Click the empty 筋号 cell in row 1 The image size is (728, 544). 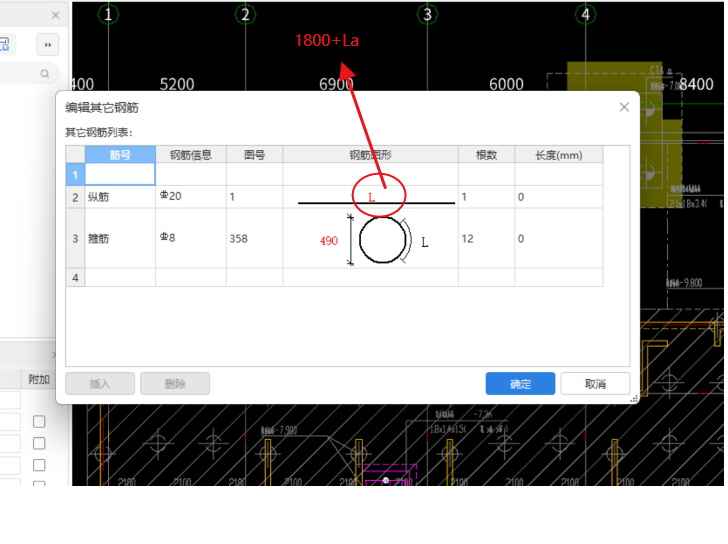pyautogui.click(x=120, y=175)
